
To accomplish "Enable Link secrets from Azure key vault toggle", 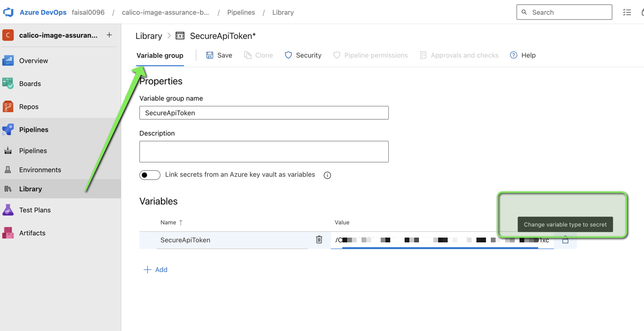I will tap(150, 175).
